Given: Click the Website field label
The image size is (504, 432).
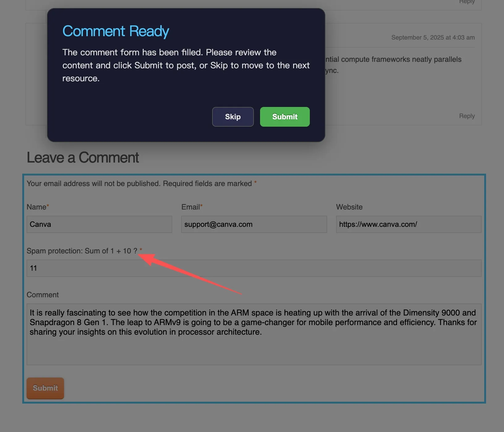Looking at the screenshot, I should point(349,207).
